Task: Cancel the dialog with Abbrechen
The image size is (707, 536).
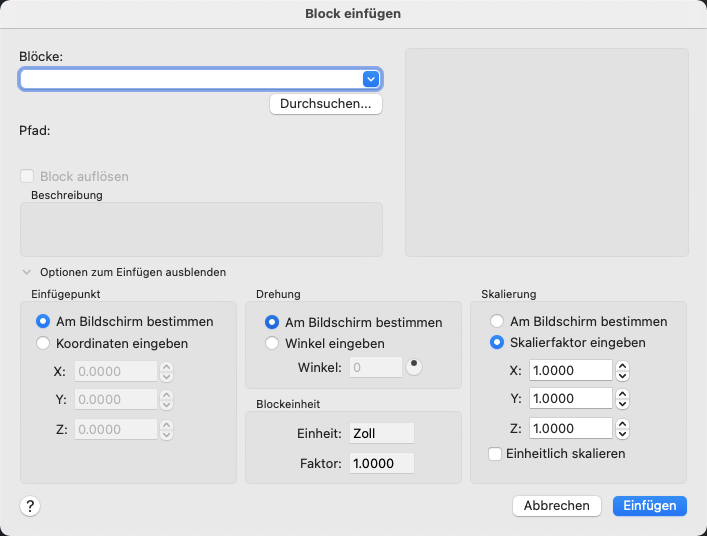Action: tap(557, 506)
